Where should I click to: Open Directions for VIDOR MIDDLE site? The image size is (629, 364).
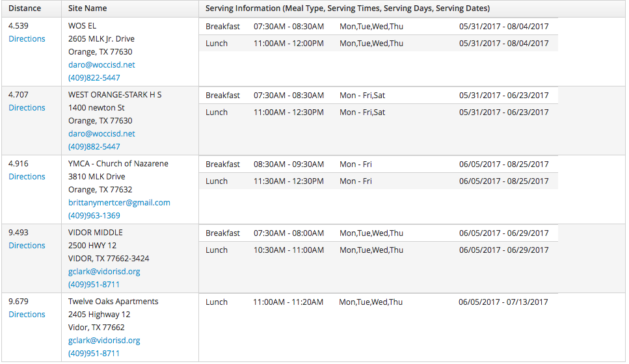pos(27,246)
